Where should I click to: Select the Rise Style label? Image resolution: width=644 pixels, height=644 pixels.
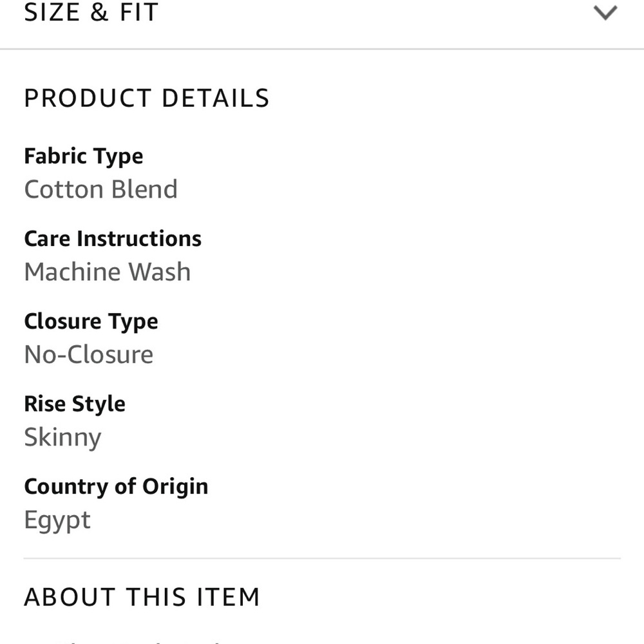(75, 403)
